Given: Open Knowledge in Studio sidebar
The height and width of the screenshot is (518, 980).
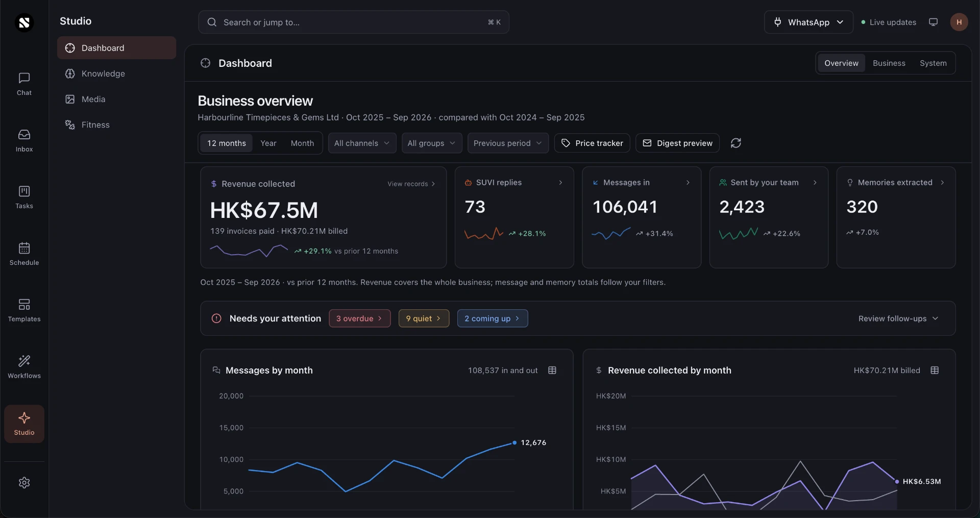Looking at the screenshot, I should pos(116,73).
